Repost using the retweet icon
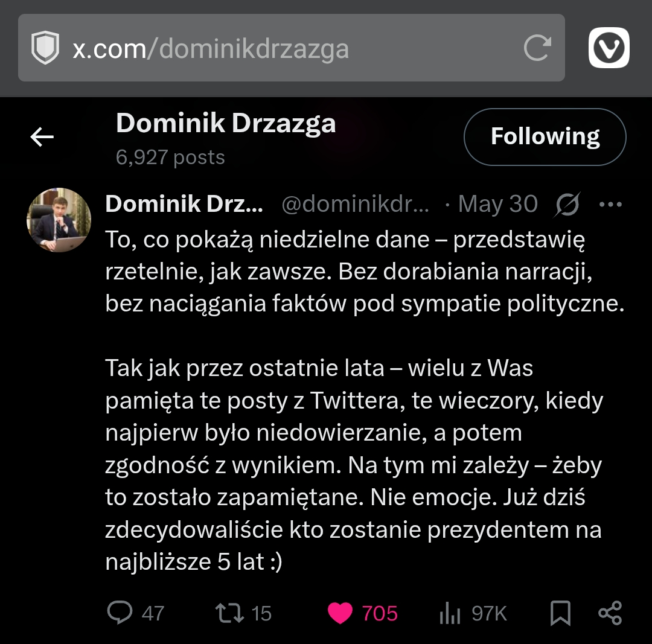652x644 pixels. pyautogui.click(x=229, y=613)
